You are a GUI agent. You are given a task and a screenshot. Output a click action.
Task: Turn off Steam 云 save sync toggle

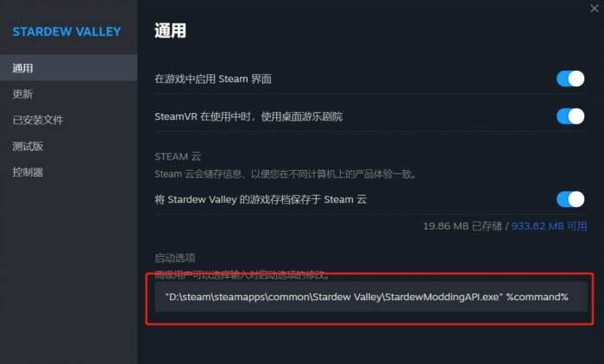[570, 199]
